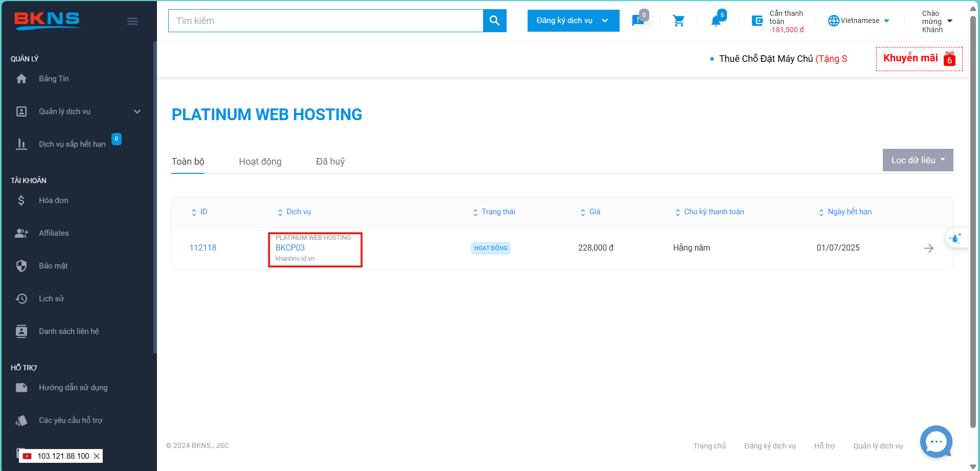Close the 103.121.88.100 IP badge
Screen dimensions: 980x471
pos(96,456)
